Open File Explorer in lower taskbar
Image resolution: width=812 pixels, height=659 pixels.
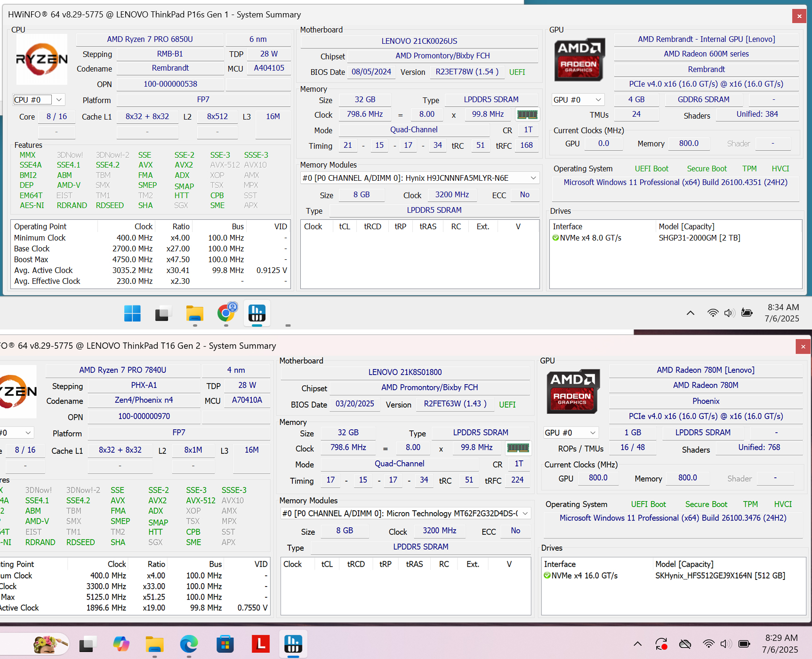click(154, 643)
